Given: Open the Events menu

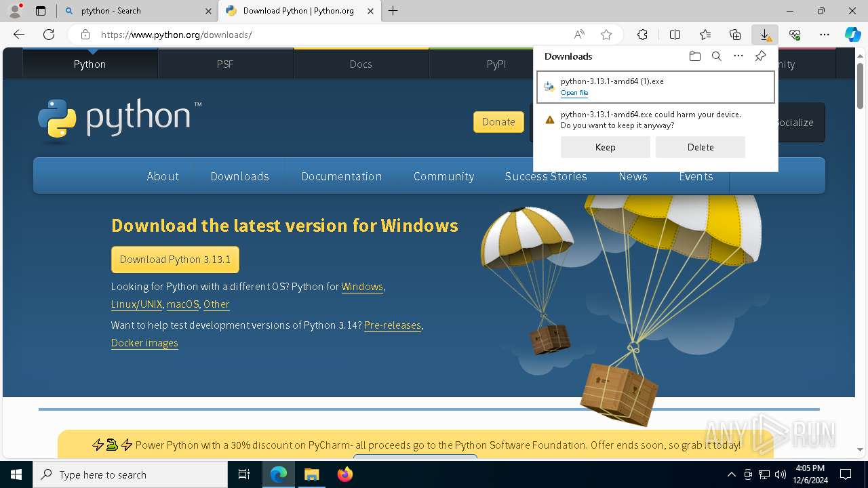Looking at the screenshot, I should pos(696,176).
